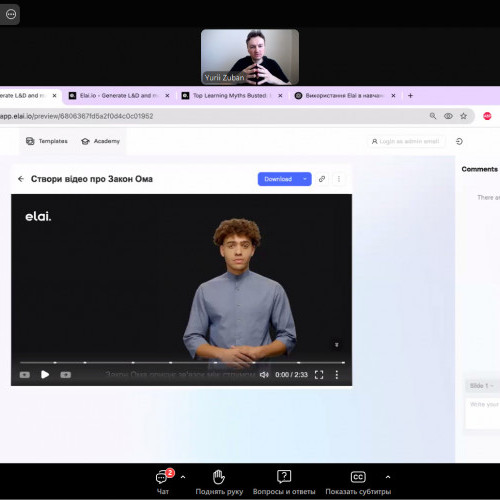This screenshot has width=500, height=500.
Task: Click the video progress bar
Action: [x=182, y=362]
